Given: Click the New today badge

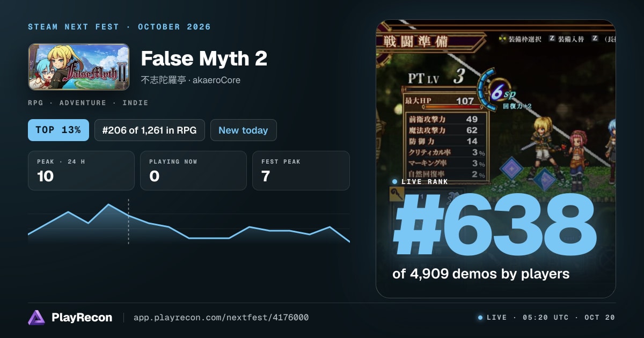Looking at the screenshot, I should click(244, 130).
